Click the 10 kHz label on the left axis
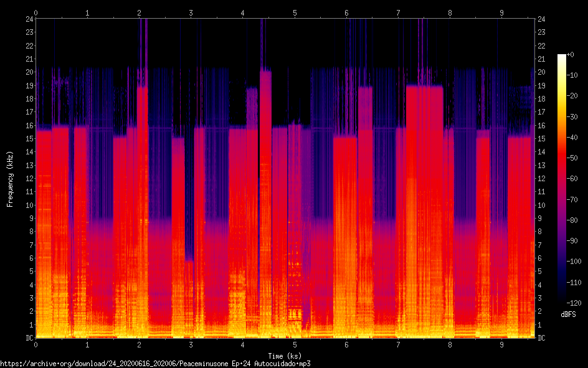This screenshot has height=368, width=588. coord(28,205)
